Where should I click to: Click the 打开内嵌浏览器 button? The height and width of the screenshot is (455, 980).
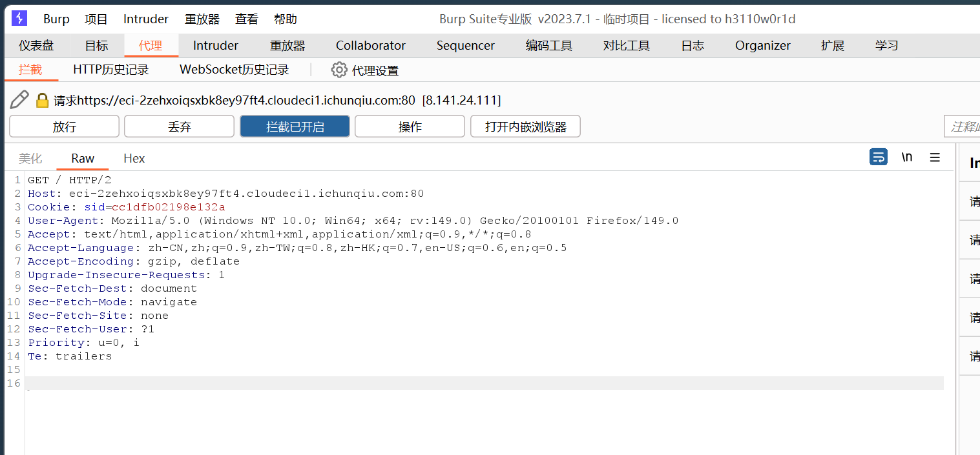tap(525, 126)
